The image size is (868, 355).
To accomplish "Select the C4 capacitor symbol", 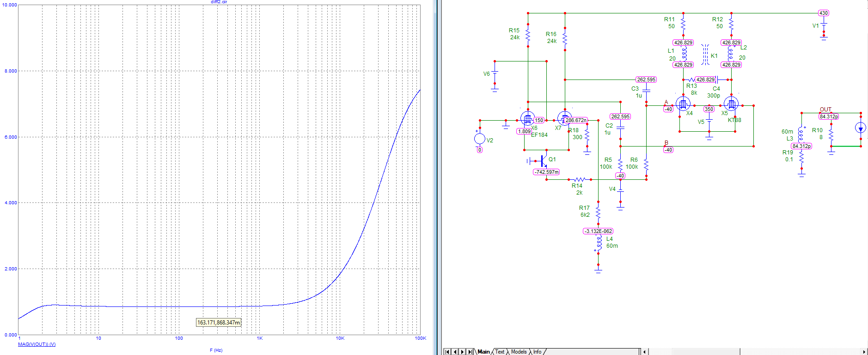I will tap(716, 80).
